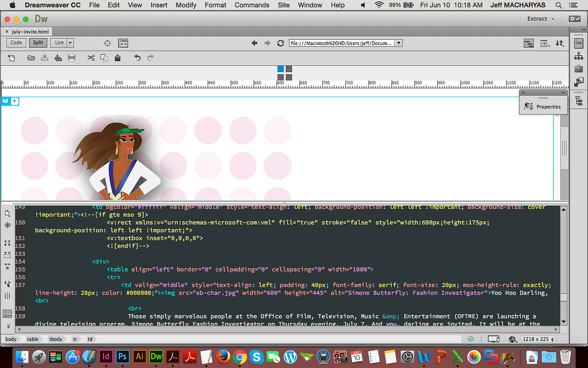Open the Commands menu

click(252, 5)
